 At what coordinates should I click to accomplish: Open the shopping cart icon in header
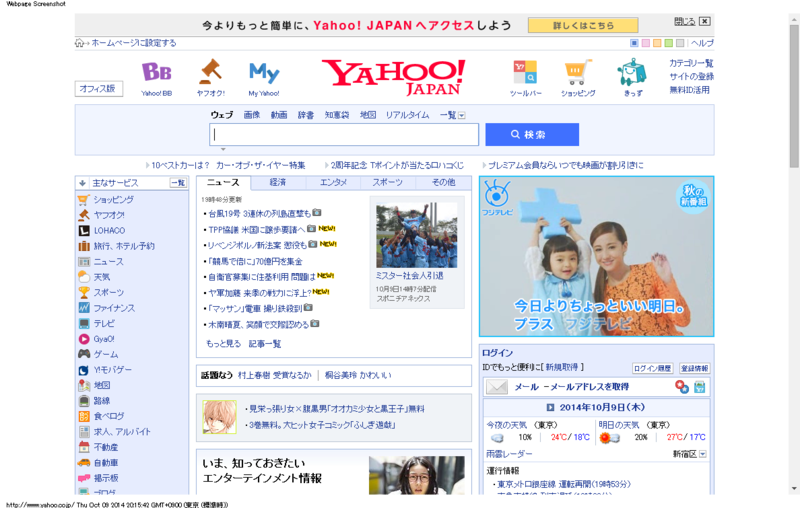click(578, 72)
